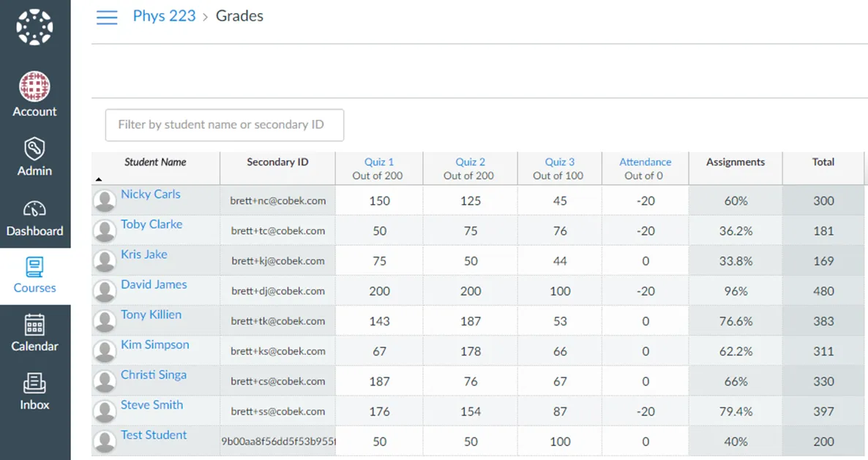The image size is (868, 460).
Task: Click the Canvas logo icon
Action: click(x=34, y=26)
